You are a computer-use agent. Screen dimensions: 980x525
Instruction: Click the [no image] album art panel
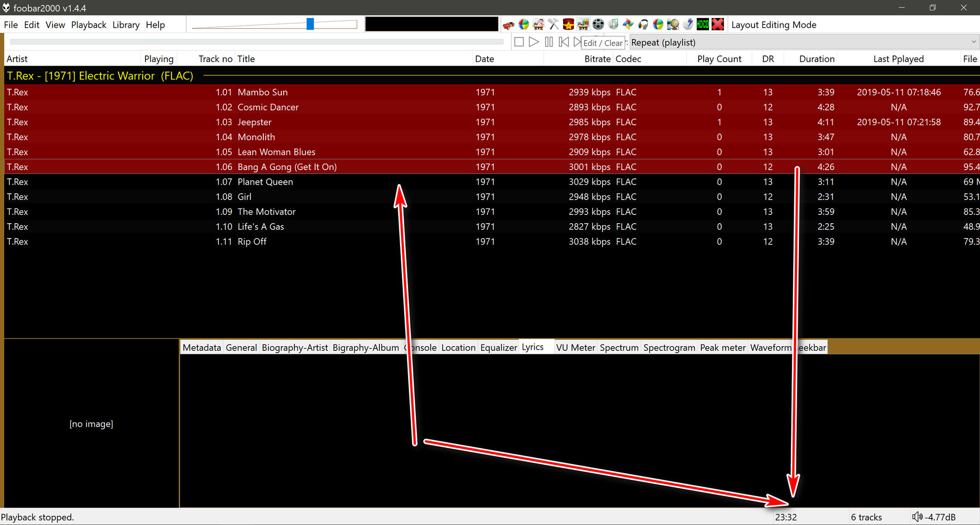[91, 423]
